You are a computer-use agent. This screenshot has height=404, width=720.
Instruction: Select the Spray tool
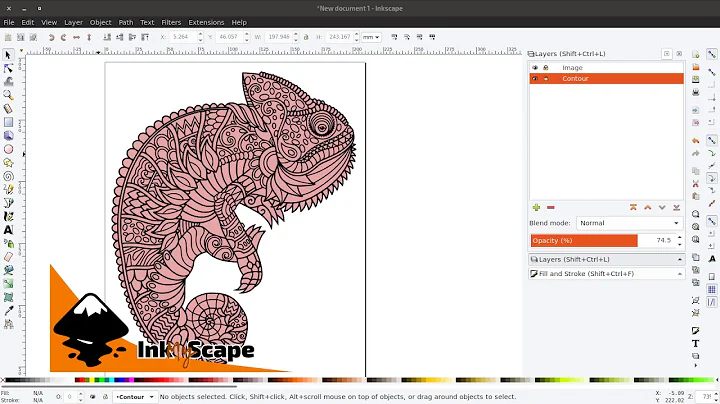tap(8, 243)
